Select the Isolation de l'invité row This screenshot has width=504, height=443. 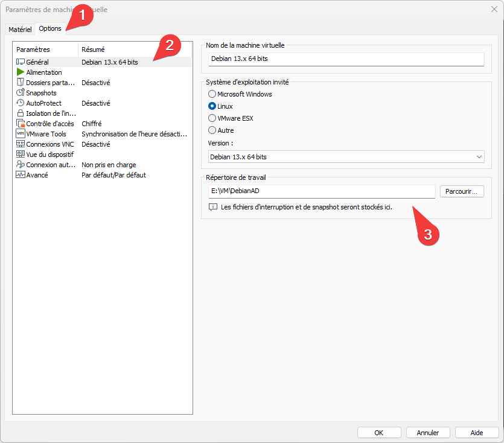[103, 113]
